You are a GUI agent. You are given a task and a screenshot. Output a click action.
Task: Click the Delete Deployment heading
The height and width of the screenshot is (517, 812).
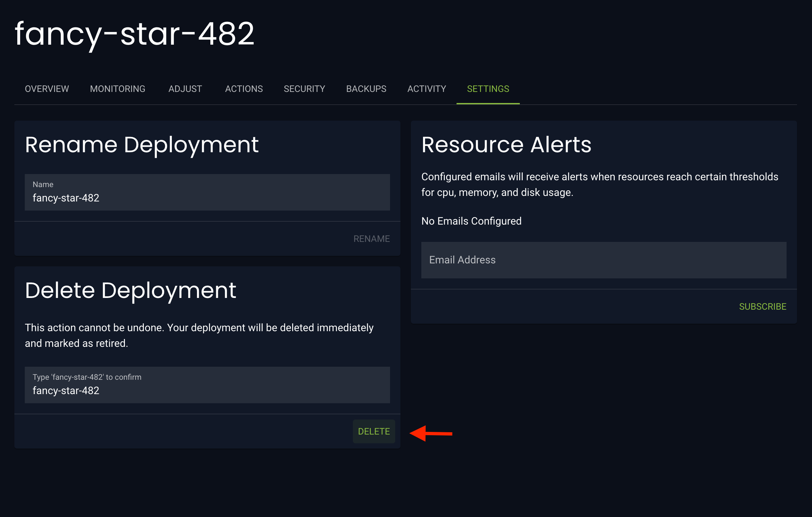point(130,290)
